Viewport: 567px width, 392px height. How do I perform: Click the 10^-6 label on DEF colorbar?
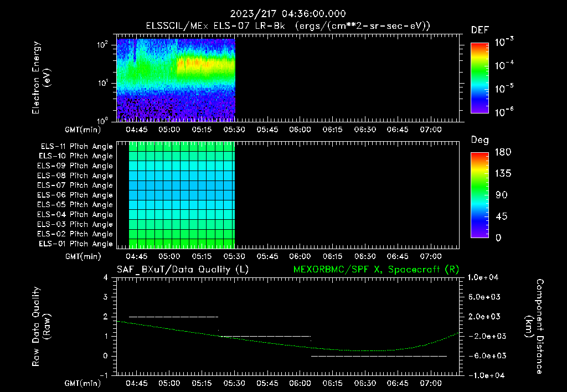(504, 112)
